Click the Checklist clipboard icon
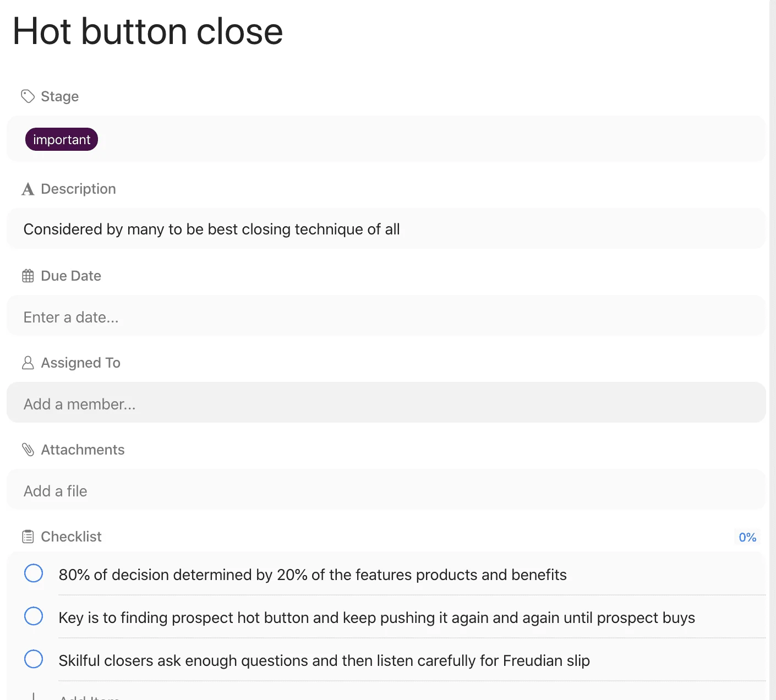The image size is (776, 700). tap(28, 537)
